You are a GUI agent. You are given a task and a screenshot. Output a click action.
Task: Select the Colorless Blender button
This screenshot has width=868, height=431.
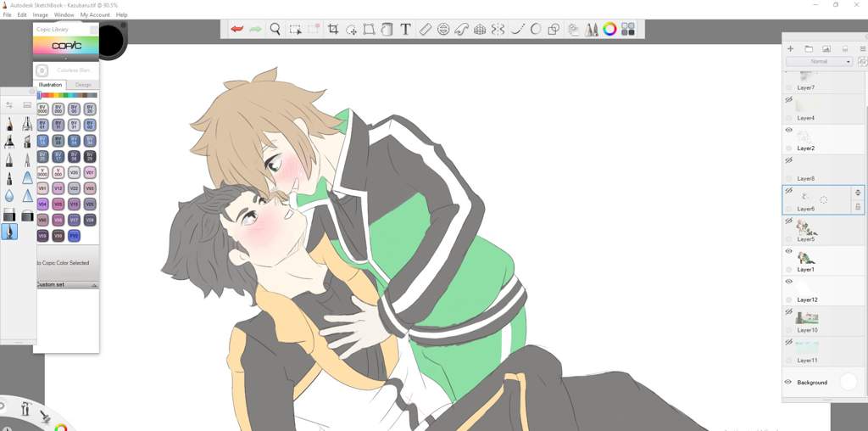click(42, 70)
